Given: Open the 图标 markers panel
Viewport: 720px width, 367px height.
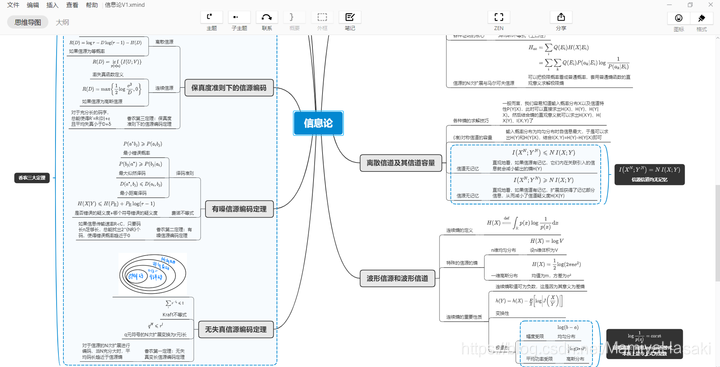Looking at the screenshot, I should pyautogui.click(x=679, y=18).
